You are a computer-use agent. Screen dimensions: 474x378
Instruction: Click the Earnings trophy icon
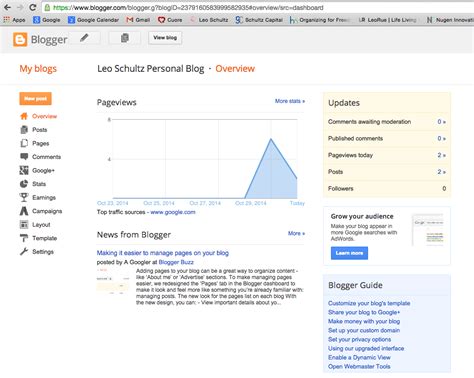tap(24, 197)
